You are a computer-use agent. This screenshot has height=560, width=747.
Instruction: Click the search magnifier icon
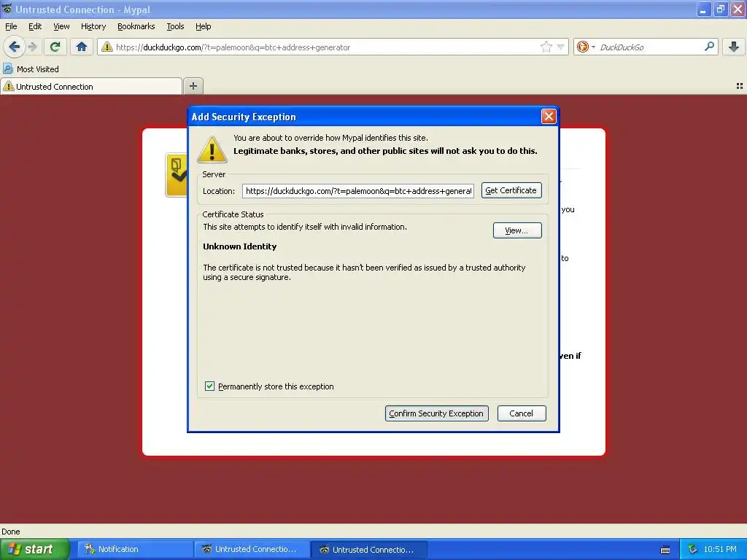click(x=709, y=47)
